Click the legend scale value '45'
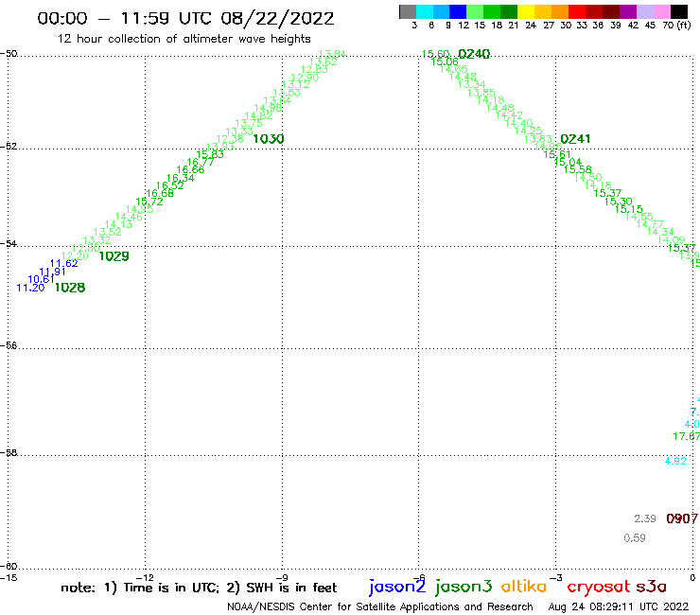 coord(650,25)
